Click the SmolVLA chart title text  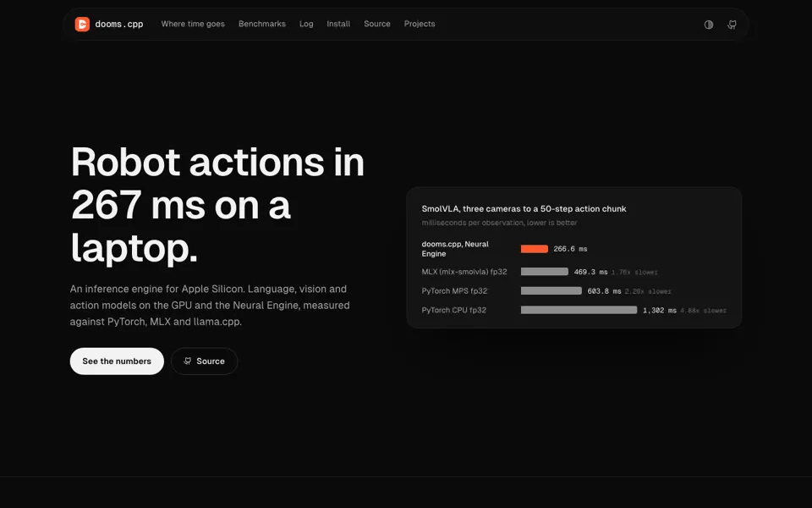pos(524,208)
